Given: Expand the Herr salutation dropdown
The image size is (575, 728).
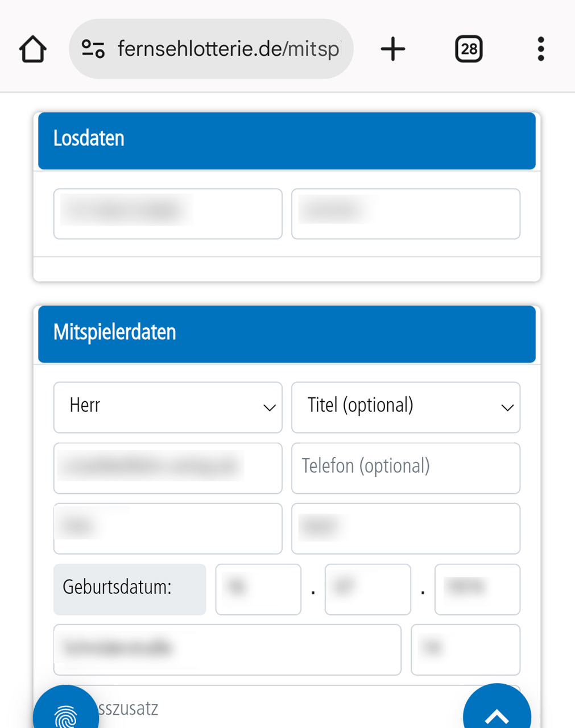Looking at the screenshot, I should (x=168, y=407).
